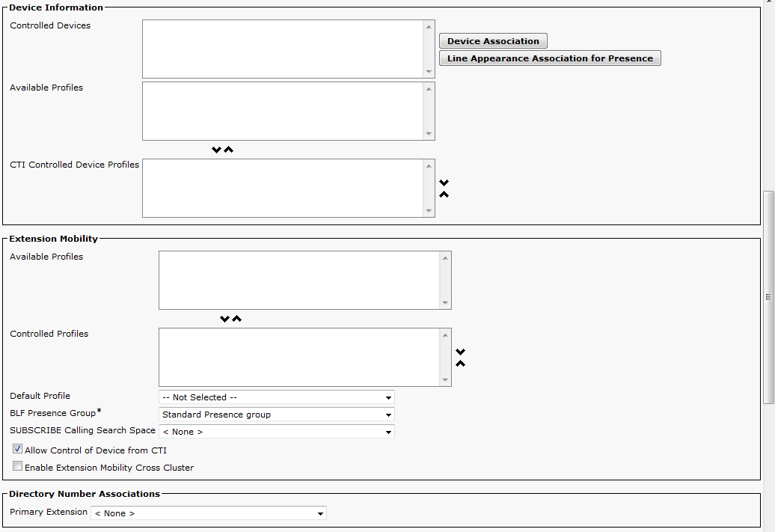The image size is (775, 532).
Task: Click down arrow below Extension Mobility Available Profiles
Action: pos(224,319)
